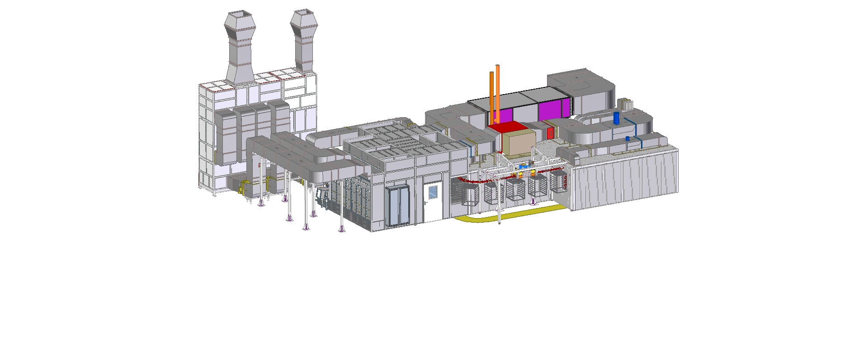Select the beige cube unit
868x362 pixels.
pyautogui.click(x=519, y=143)
